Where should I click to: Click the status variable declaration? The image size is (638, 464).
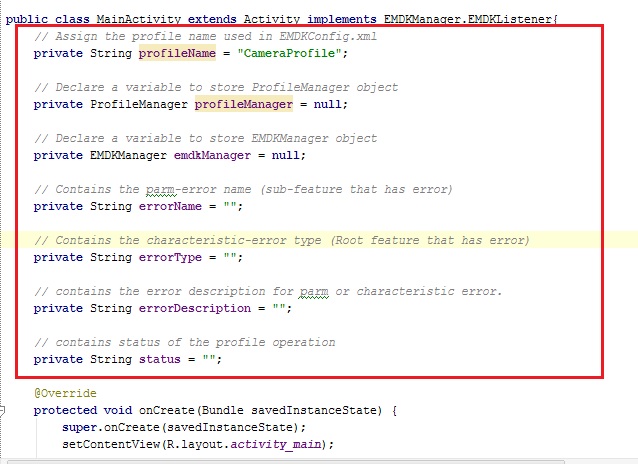click(159, 359)
